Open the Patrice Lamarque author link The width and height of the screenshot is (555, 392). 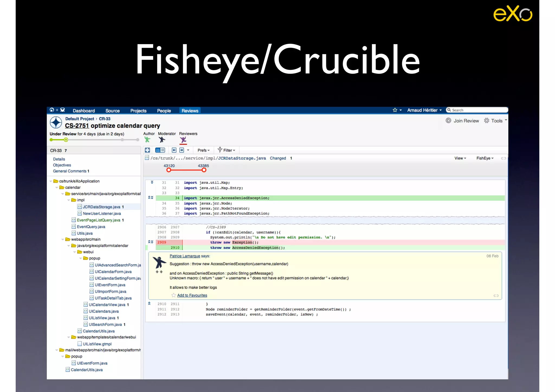point(185,256)
